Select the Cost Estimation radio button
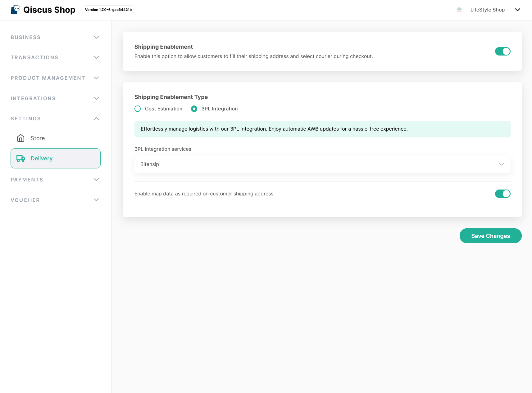The height and width of the screenshot is (393, 532). pos(138,109)
